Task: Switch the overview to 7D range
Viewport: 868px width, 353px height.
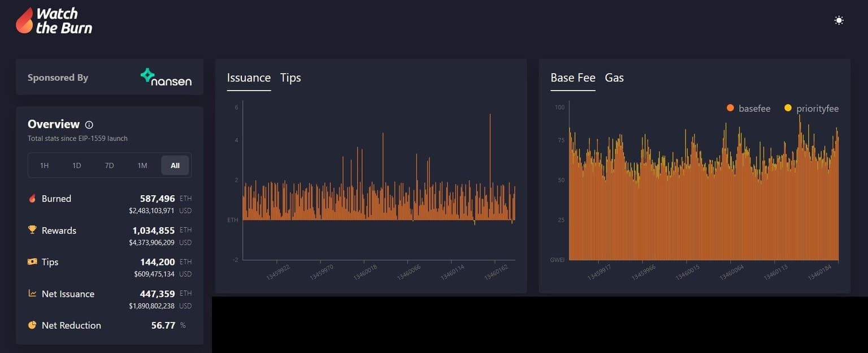Action: (110, 165)
